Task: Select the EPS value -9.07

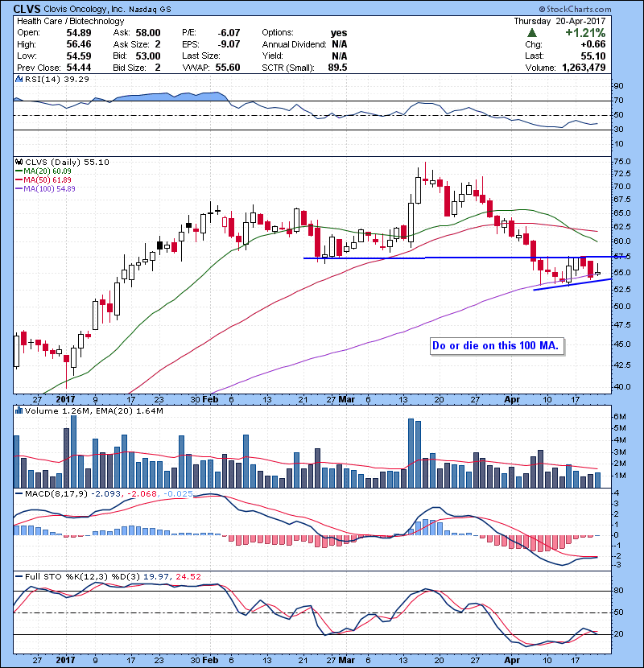Action: [x=229, y=44]
